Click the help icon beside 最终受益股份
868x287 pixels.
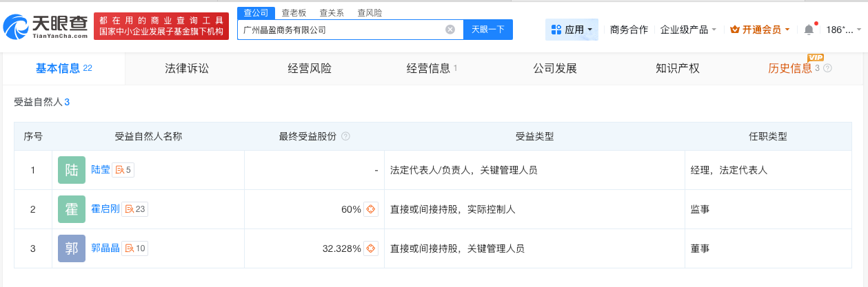345,136
